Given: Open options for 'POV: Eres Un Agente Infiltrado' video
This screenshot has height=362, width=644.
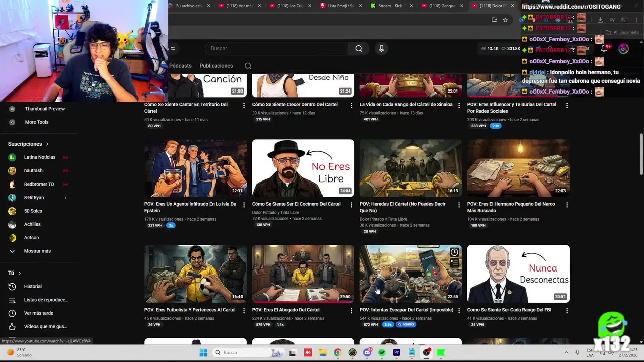Looking at the screenshot, I should point(244,205).
